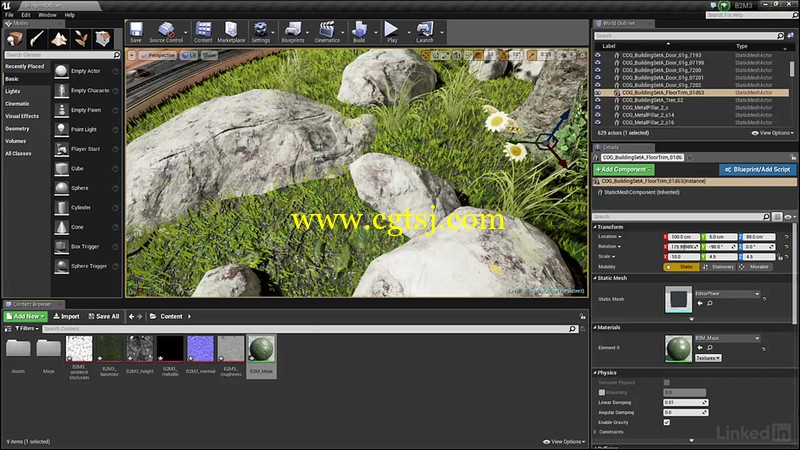Screen dimensions: 800x450
Task: Select Landscape mode icon
Action: click(59, 38)
